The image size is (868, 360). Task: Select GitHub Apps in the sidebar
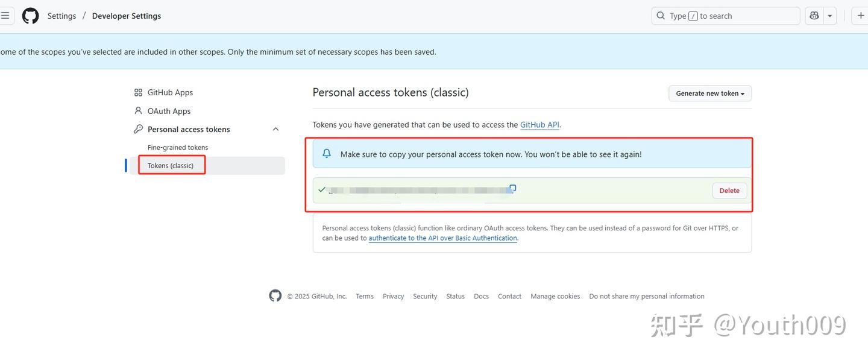170,92
